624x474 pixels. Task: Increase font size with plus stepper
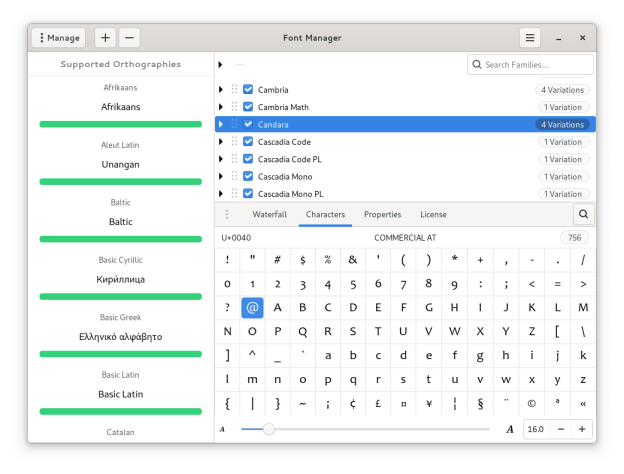582,429
